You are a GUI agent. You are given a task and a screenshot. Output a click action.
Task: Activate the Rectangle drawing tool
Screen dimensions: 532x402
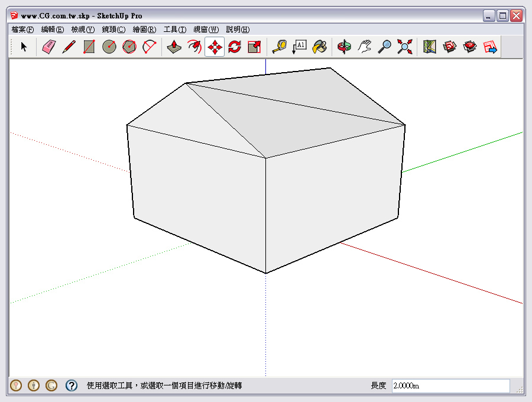tap(89, 47)
